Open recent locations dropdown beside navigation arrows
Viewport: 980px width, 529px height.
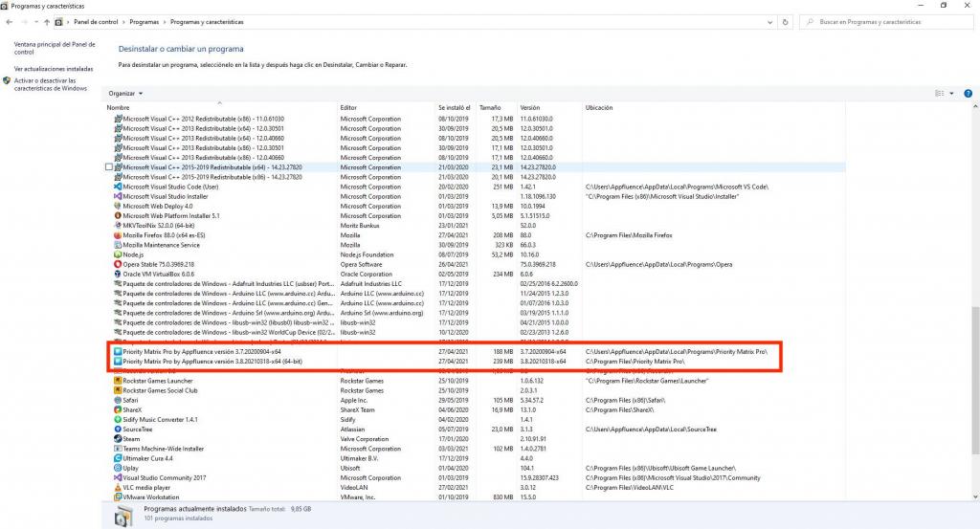[x=35, y=22]
